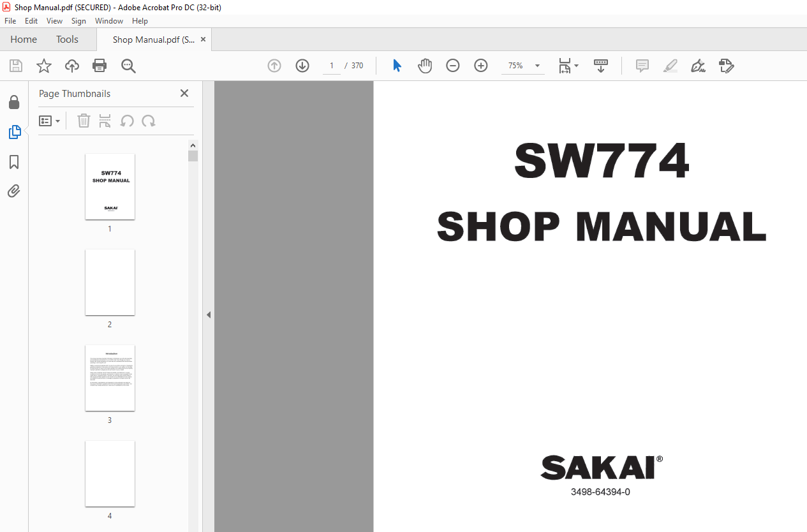Screen dimensions: 807x532
Task: Select the highlight text tool
Action: pyautogui.click(x=670, y=66)
